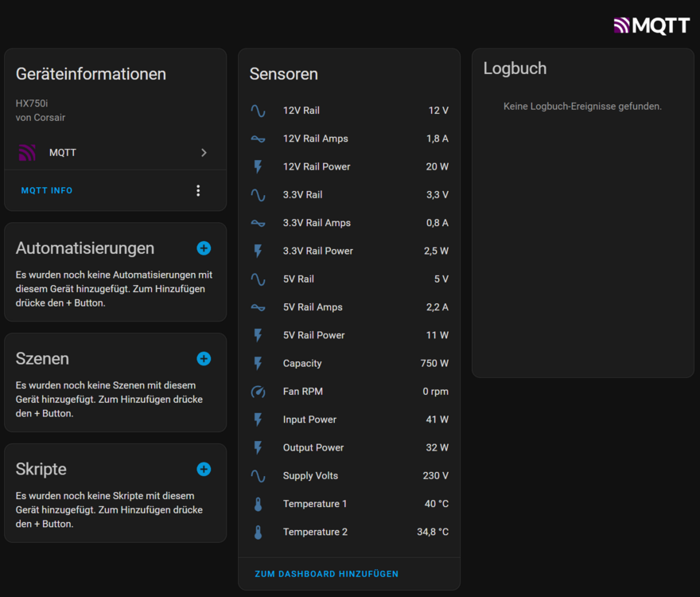Open the 5V Rail Amps sensor entry

[x=349, y=307]
